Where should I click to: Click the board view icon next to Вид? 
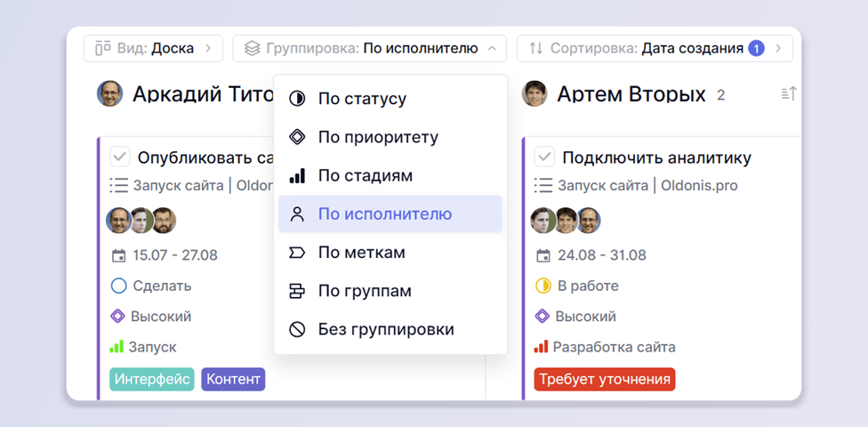click(103, 49)
